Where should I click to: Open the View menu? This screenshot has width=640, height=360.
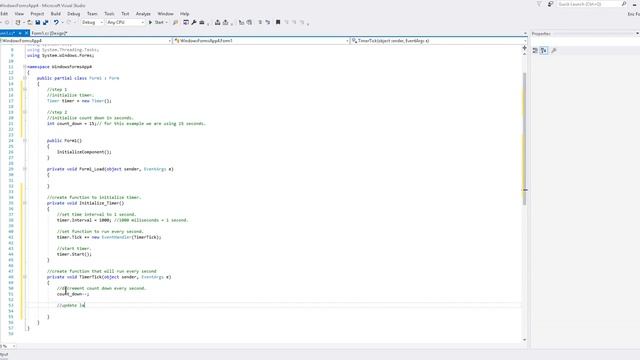pyautogui.click(x=19, y=14)
